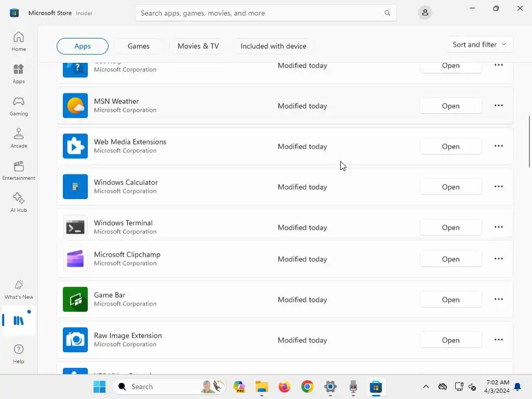532x399 pixels.
Task: Click the Game Bar app icon
Action: point(75,299)
